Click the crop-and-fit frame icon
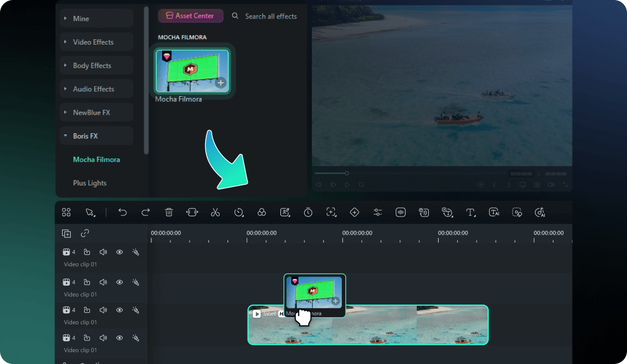The height and width of the screenshot is (364, 627). pyautogui.click(x=192, y=213)
